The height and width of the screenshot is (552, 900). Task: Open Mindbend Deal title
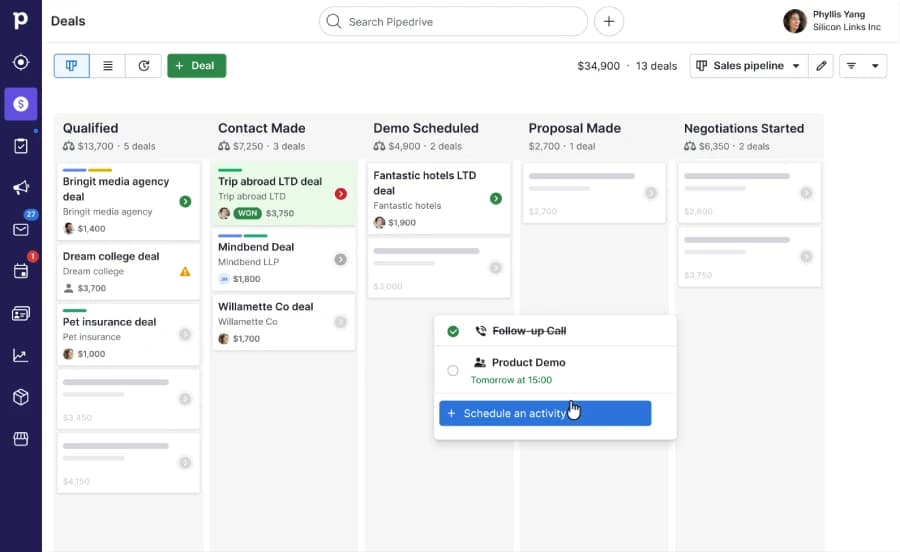pyautogui.click(x=256, y=247)
